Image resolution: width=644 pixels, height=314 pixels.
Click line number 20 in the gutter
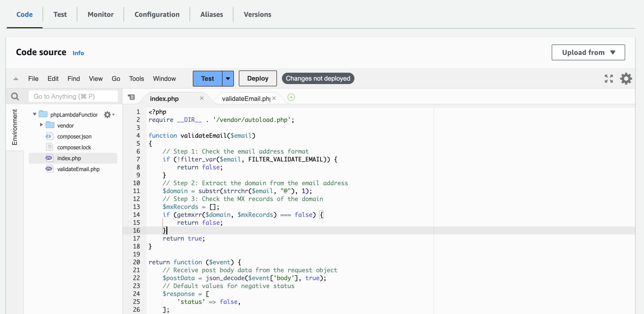tap(137, 262)
